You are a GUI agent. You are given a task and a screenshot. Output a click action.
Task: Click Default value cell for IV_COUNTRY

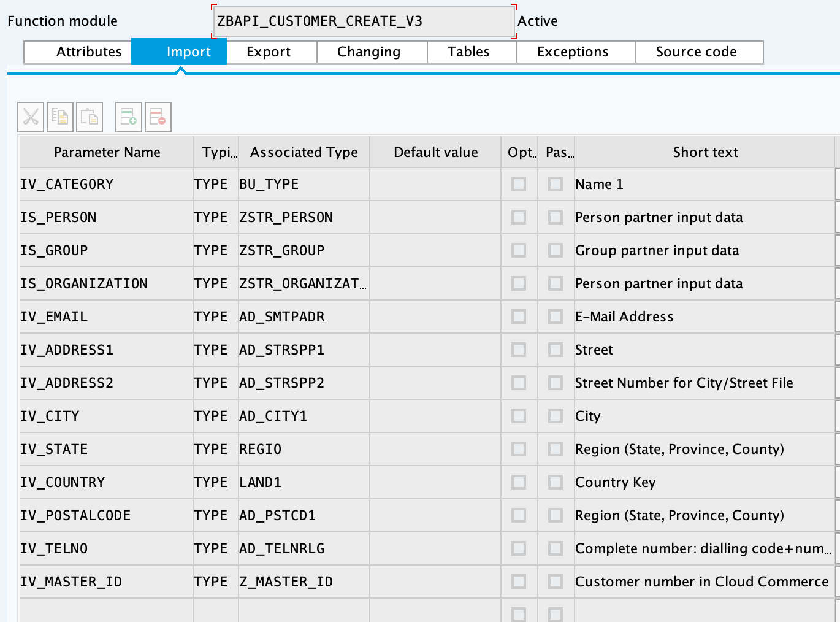pos(435,482)
